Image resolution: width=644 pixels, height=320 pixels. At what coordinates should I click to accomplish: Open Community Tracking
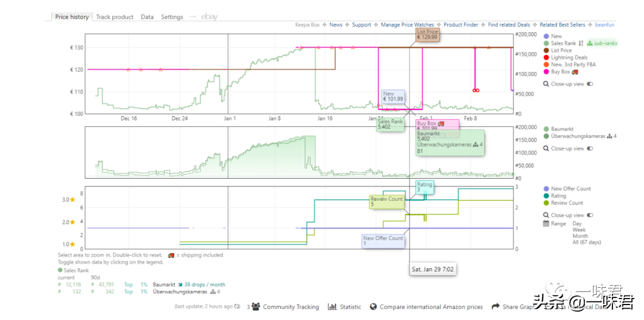pyautogui.click(x=291, y=306)
